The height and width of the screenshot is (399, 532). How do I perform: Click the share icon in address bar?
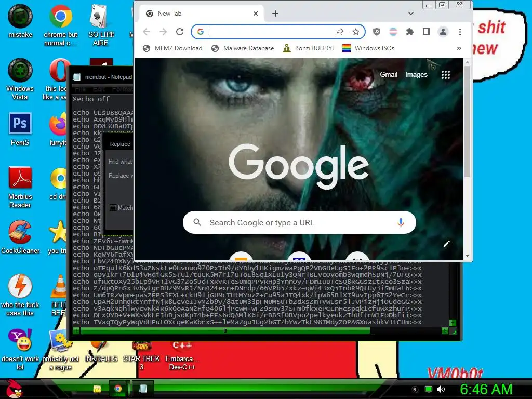point(339,32)
